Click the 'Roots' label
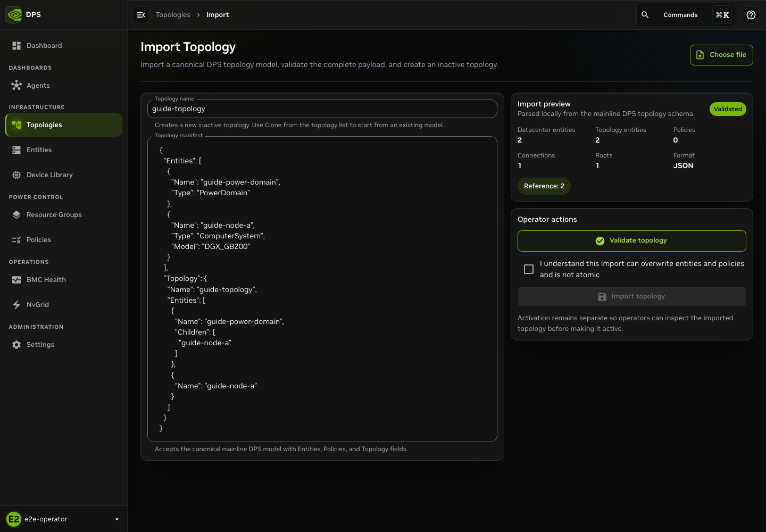 point(604,155)
